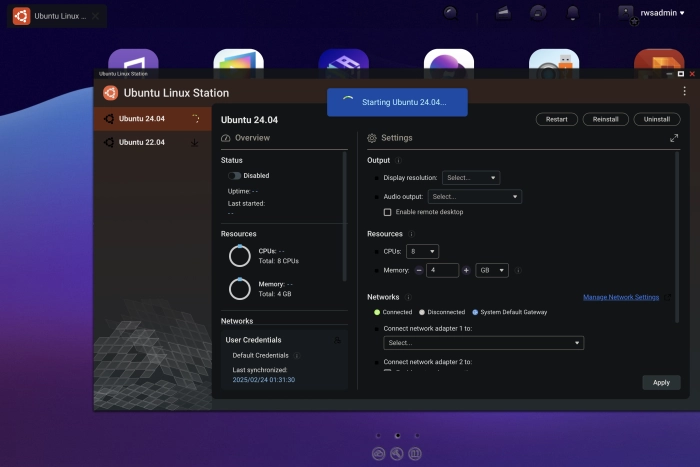The height and width of the screenshot is (467, 700).
Task: Open the Audio output dropdown
Action: [475, 196]
